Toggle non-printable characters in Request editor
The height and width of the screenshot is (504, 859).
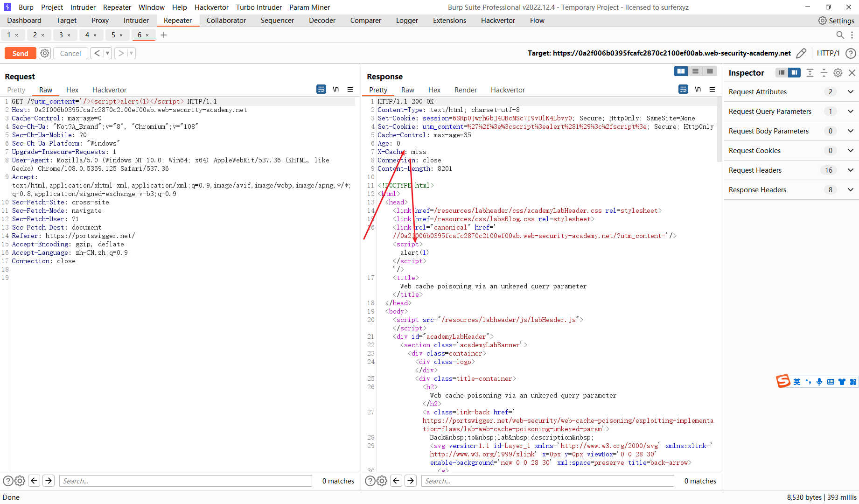(x=336, y=89)
